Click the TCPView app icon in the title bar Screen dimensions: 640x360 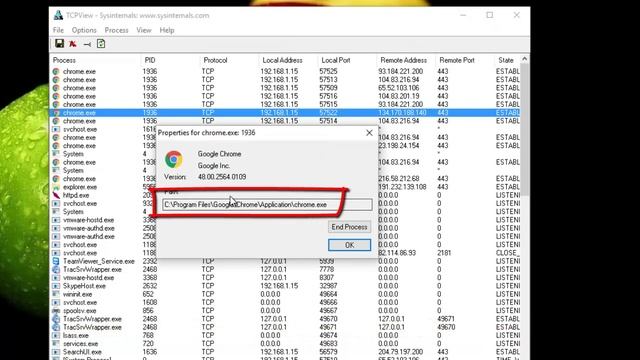(58, 15)
